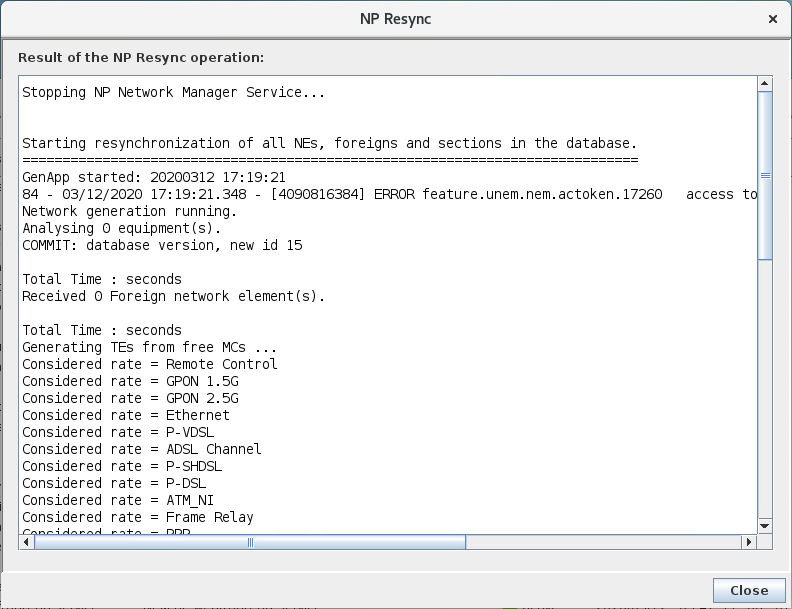Click the NP Resync title bar
792x609 pixels.
(x=395, y=18)
